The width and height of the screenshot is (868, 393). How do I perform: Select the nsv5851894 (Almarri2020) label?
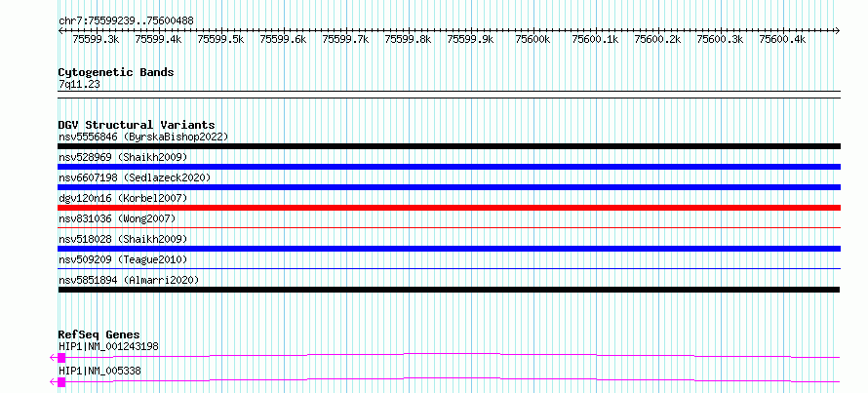coord(129,280)
